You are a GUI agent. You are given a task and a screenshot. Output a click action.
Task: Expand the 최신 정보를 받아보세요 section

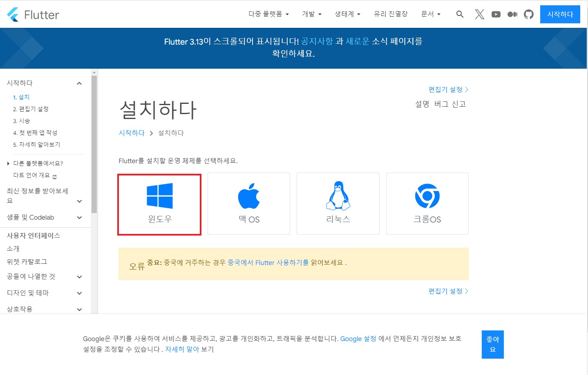point(79,201)
